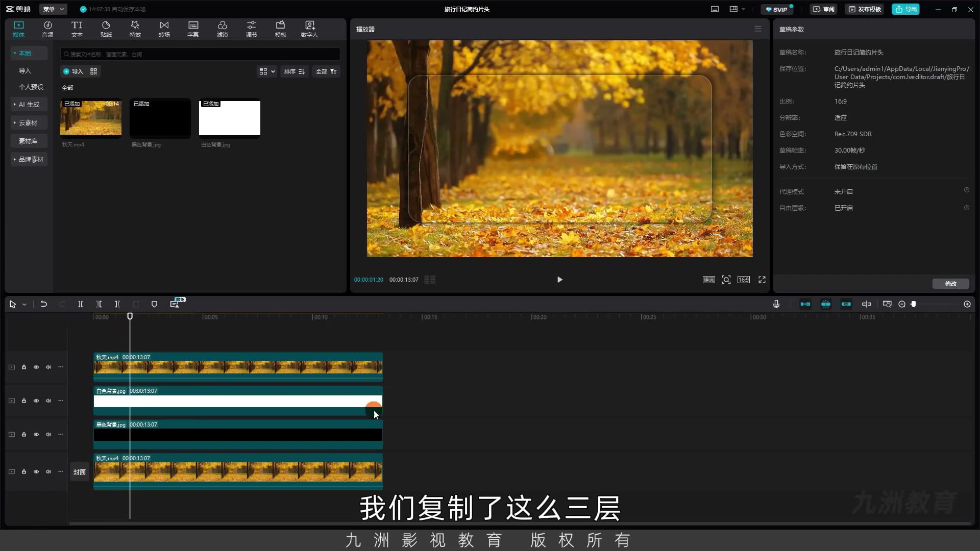This screenshot has height=551, width=980.
Task: Click the search files input field
Action: tap(200, 54)
